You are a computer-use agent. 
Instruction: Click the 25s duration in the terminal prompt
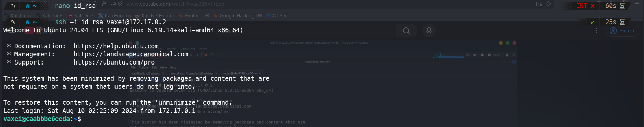611,22
